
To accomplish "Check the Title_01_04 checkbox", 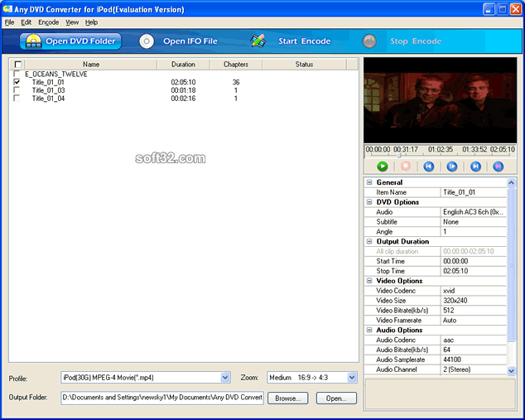I will click(17, 98).
